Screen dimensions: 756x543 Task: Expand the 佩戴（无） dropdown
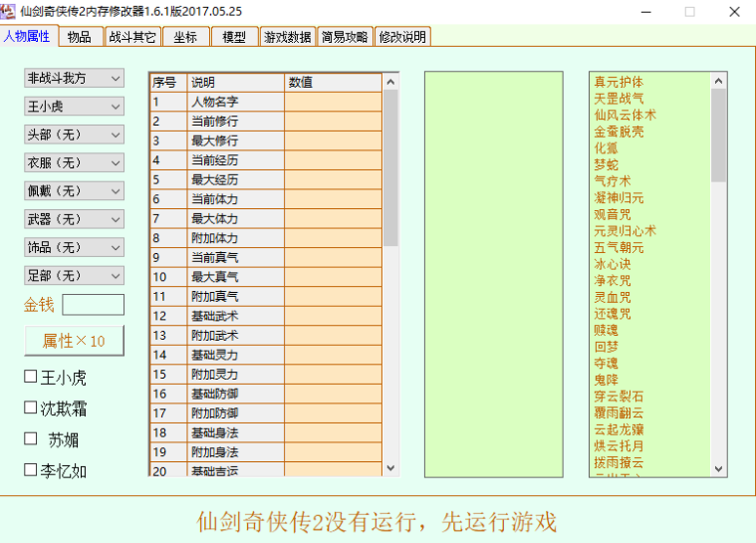click(74, 190)
